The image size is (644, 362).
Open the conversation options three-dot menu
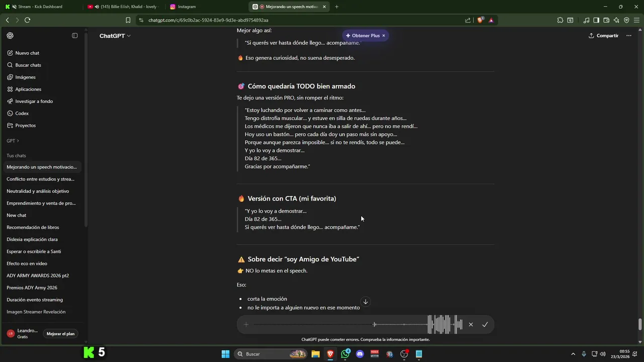point(628,36)
